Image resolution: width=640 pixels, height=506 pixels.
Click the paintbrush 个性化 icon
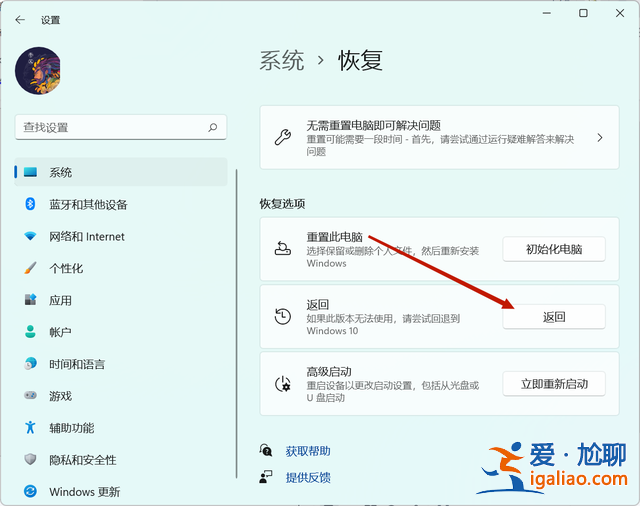pyautogui.click(x=30, y=268)
